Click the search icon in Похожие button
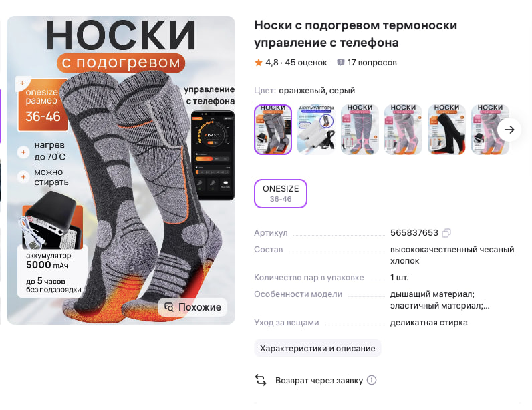Image resolution: width=532 pixels, height=410 pixels. 169,307
